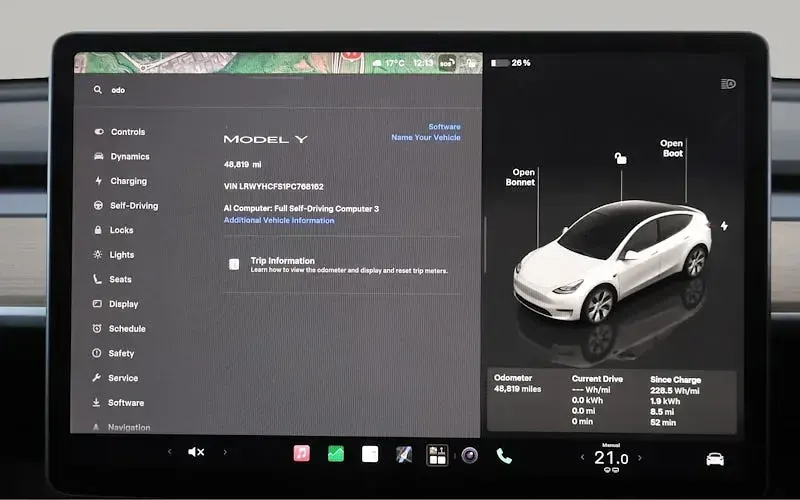Click the Schedule clock icon
The height and width of the screenshot is (500, 800).
coord(97,329)
